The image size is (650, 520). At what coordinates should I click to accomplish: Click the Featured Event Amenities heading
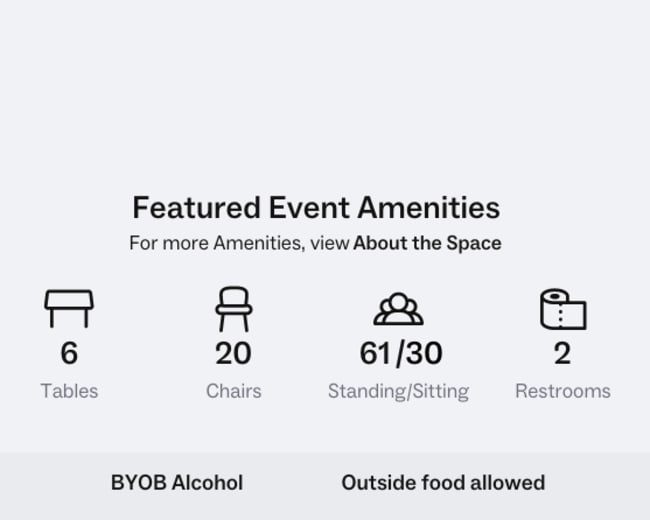pos(316,208)
